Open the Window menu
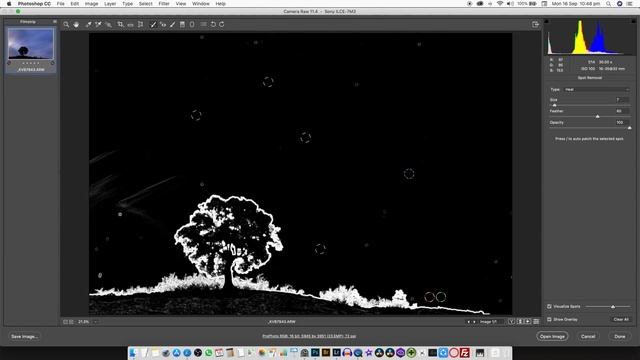 tap(200, 4)
